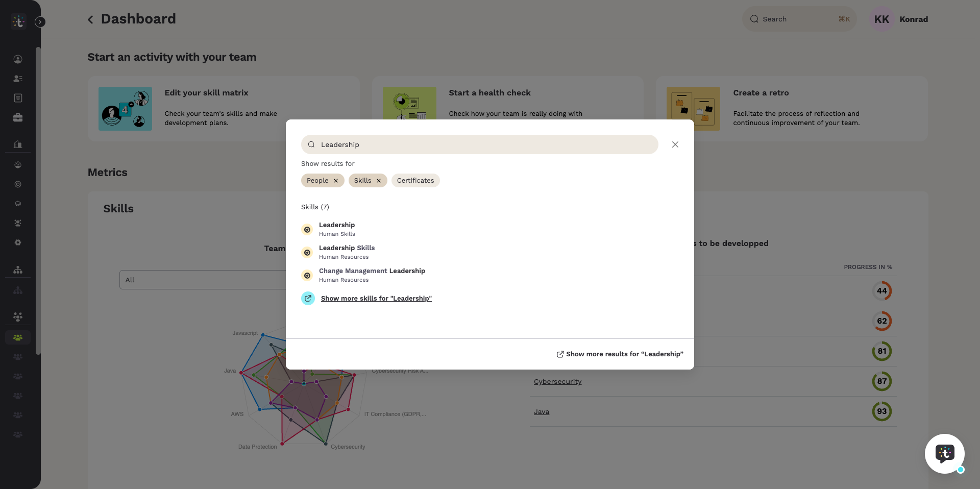Viewport: 980px width, 489px height.
Task: Click the 87 progress ring for Cybersecurity
Action: click(x=882, y=381)
